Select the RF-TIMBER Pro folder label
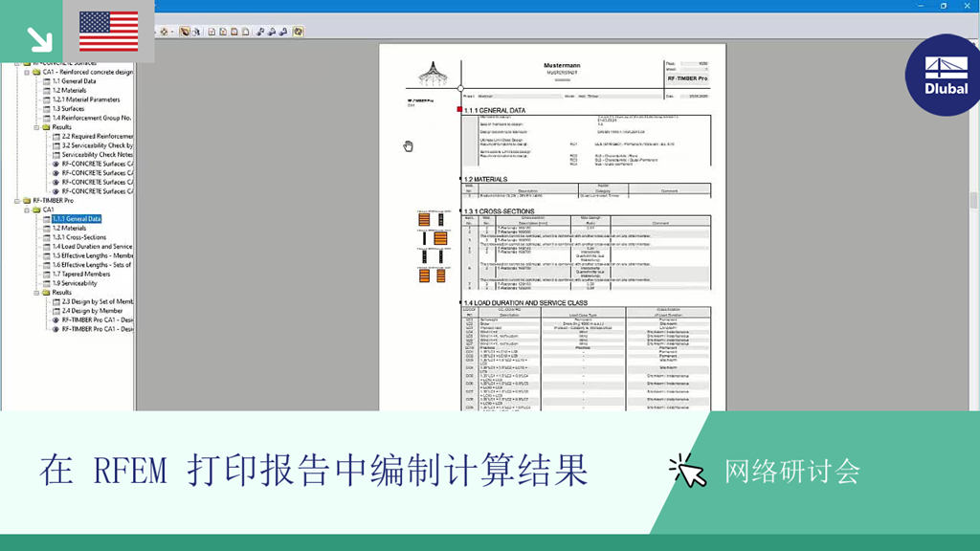 54,201
